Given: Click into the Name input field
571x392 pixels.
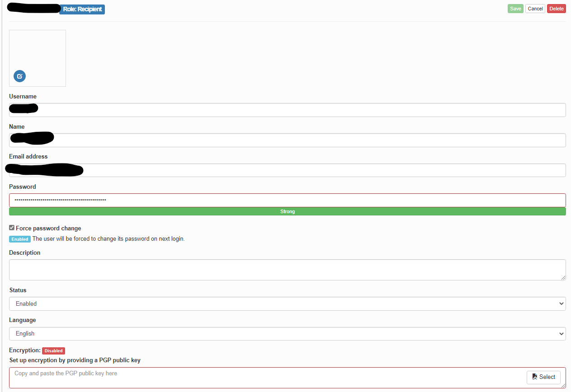Looking at the screenshot, I should pos(288,140).
